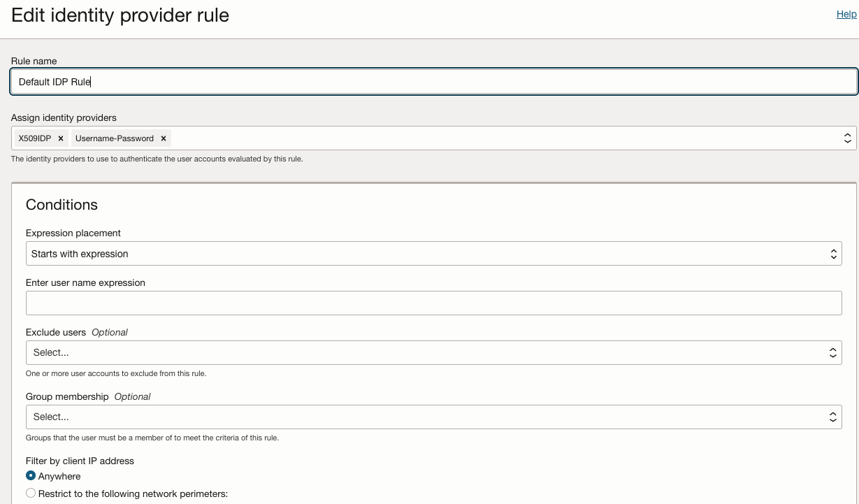The height and width of the screenshot is (504, 859).
Task: Click the Expression placement chevron icon
Action: [833, 253]
